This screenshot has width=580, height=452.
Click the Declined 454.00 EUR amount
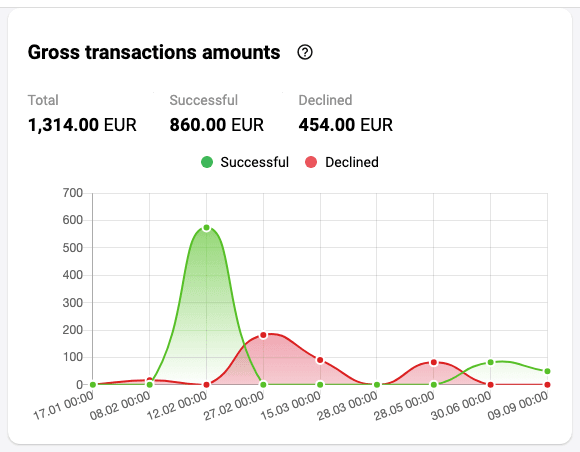(345, 125)
